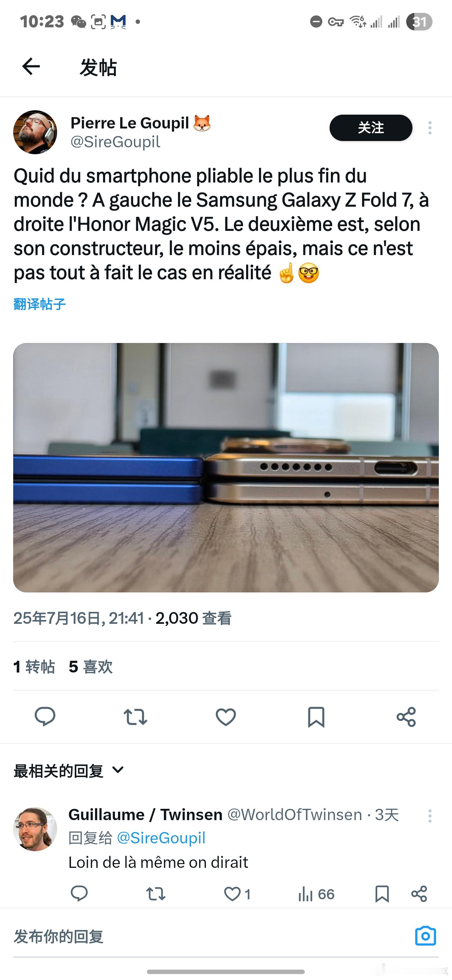Open the main post's reply bubble icon
452x980 pixels.
[45, 717]
